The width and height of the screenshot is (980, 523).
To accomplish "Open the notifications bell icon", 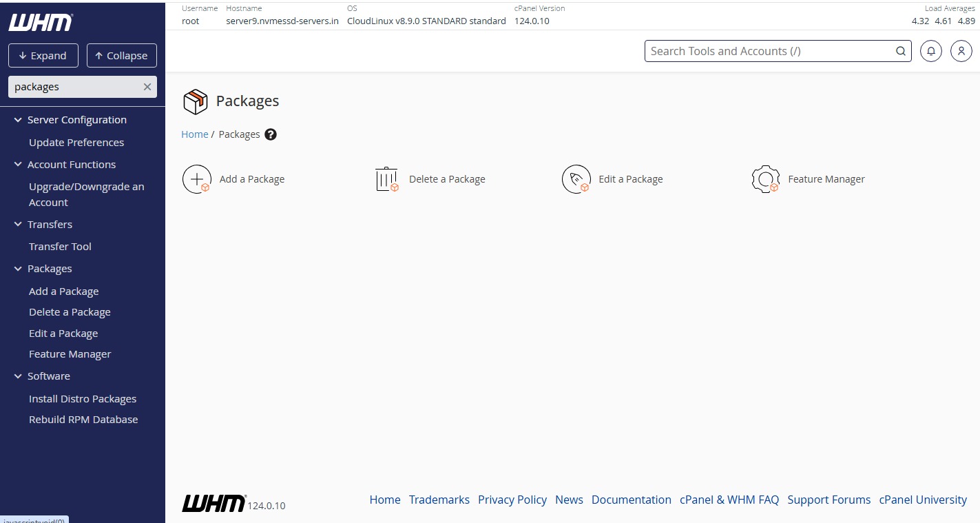I will coord(931,51).
